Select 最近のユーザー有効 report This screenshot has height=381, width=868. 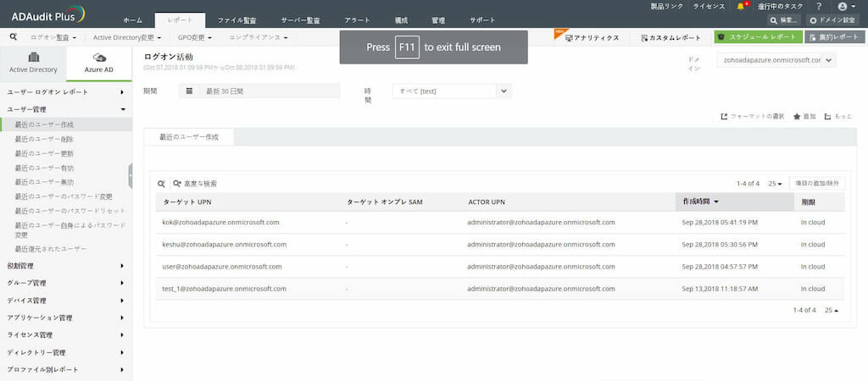[44, 168]
